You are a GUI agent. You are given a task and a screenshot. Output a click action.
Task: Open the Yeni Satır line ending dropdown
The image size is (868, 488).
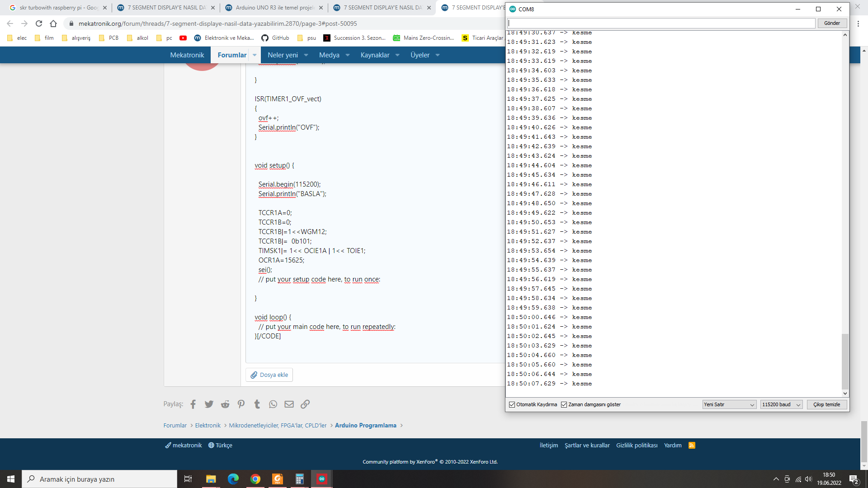[x=729, y=405]
